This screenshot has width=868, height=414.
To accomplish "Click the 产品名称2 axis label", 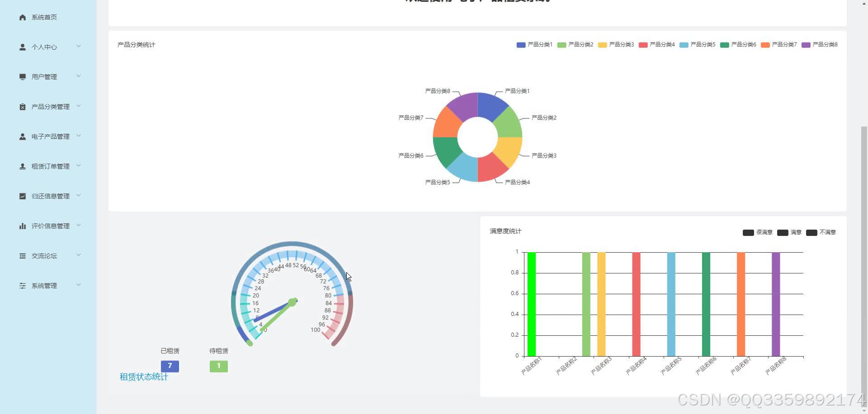I will point(566,366).
